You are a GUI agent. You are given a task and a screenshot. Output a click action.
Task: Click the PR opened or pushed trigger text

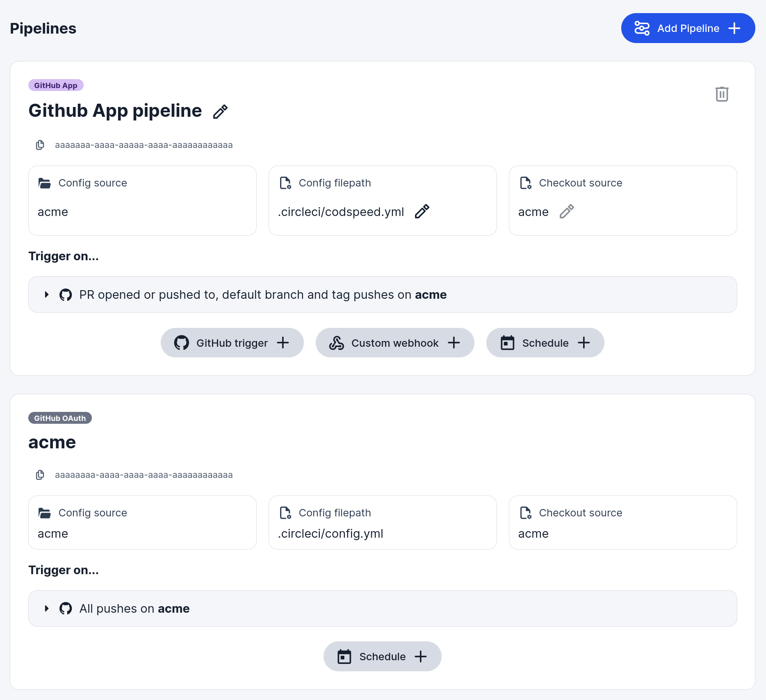263,295
